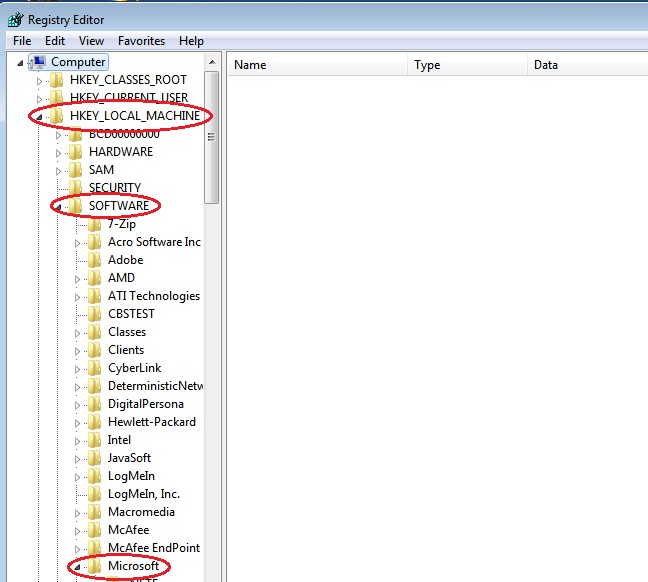
Task: Collapse the Computer root node
Action: point(20,63)
